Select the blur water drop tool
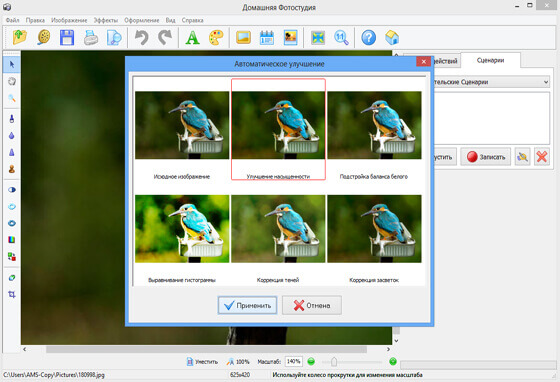The width and height of the screenshot is (560, 382). (12, 135)
